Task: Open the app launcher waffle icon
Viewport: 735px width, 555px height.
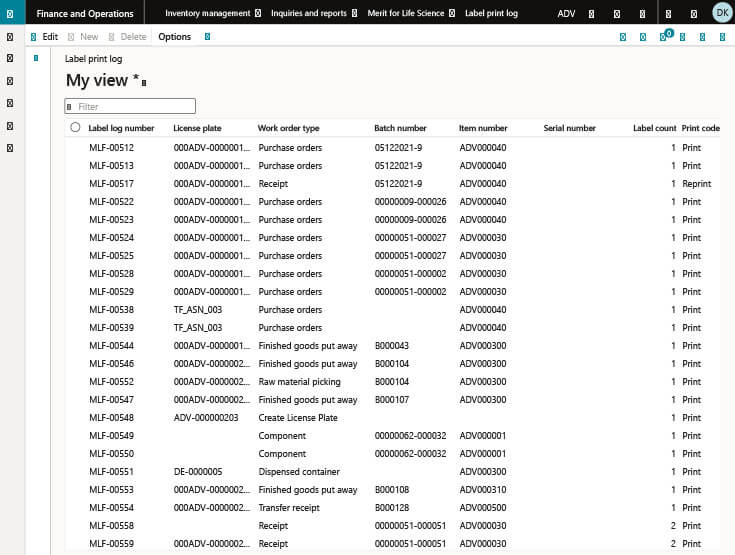Action: [10, 14]
